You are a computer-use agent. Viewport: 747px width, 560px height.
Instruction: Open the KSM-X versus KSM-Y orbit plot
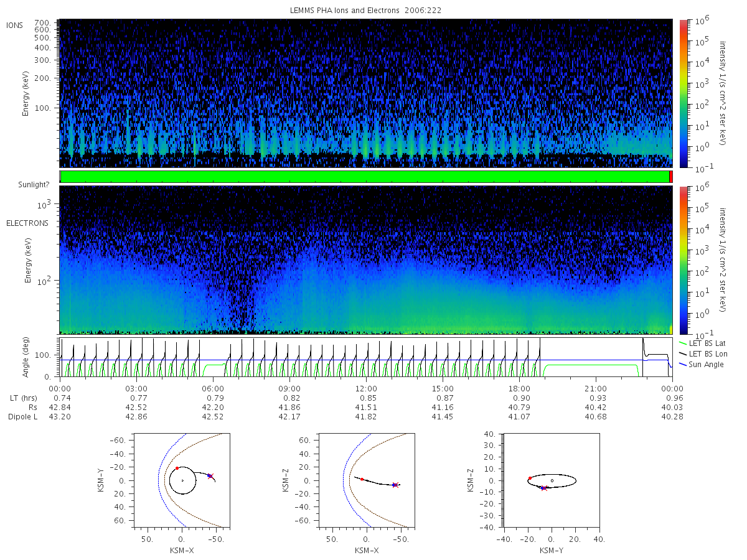[182, 480]
